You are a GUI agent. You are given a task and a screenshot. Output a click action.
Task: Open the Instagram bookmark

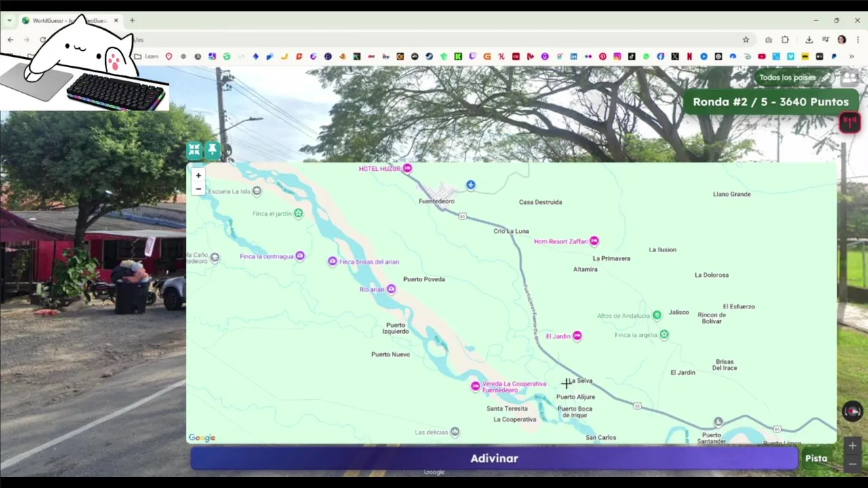pyautogui.click(x=617, y=56)
